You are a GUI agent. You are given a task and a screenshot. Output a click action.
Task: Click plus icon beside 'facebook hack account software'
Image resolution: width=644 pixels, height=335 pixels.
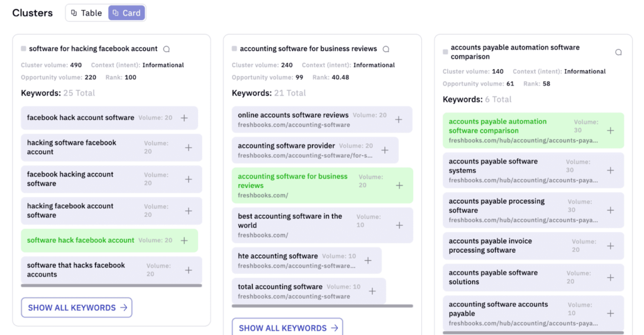coord(184,118)
